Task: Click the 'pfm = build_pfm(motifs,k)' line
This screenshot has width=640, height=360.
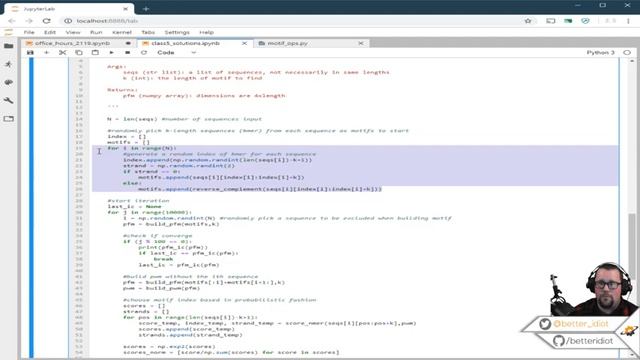Action: [x=171, y=224]
